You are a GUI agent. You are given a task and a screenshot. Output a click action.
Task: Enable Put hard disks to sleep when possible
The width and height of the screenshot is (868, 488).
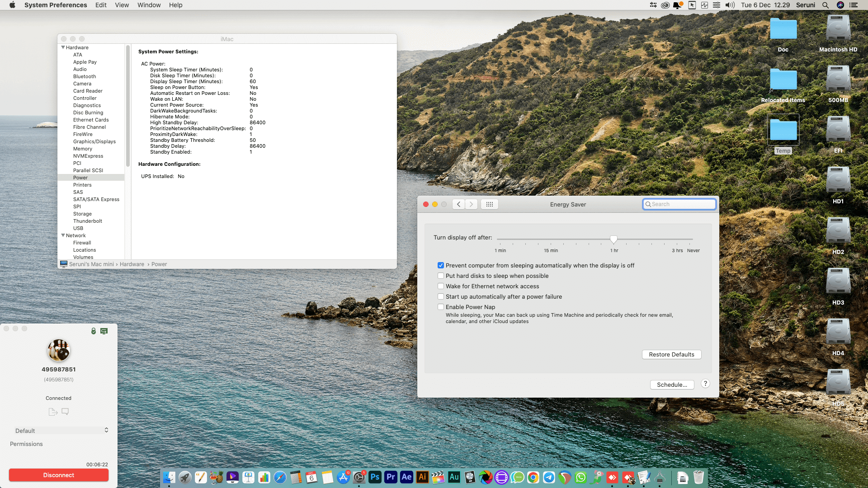(x=441, y=276)
